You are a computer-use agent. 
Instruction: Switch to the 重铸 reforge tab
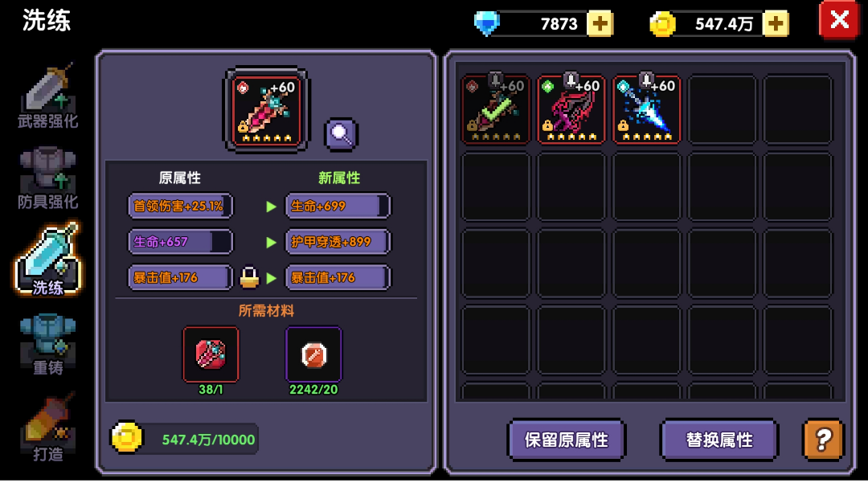(47, 344)
